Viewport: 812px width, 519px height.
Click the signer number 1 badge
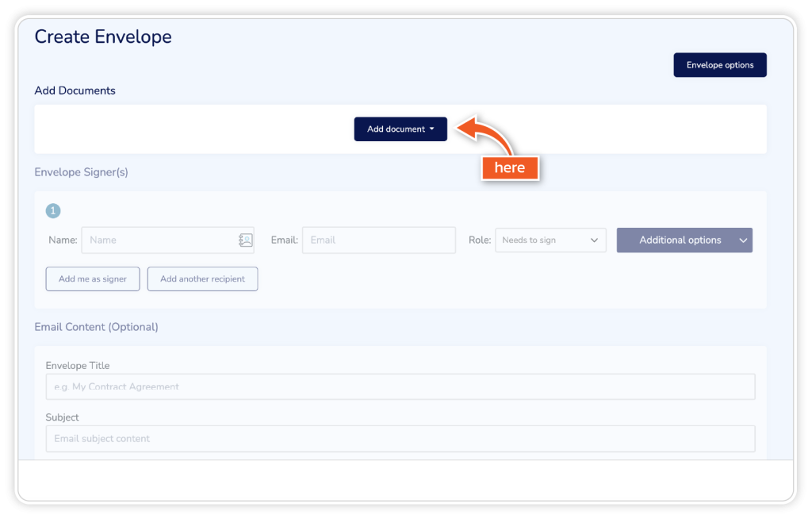53,211
